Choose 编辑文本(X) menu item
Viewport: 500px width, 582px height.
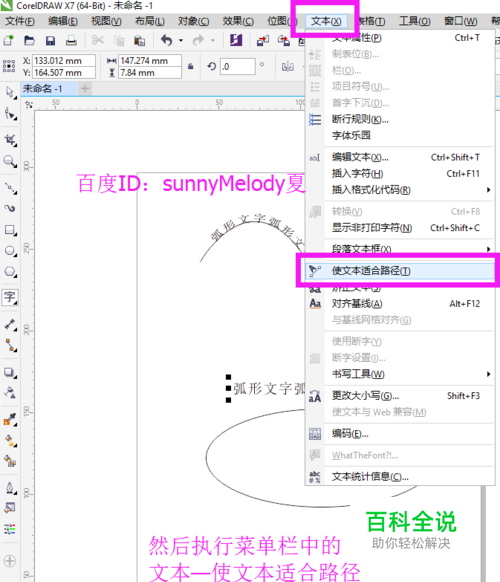400,157
